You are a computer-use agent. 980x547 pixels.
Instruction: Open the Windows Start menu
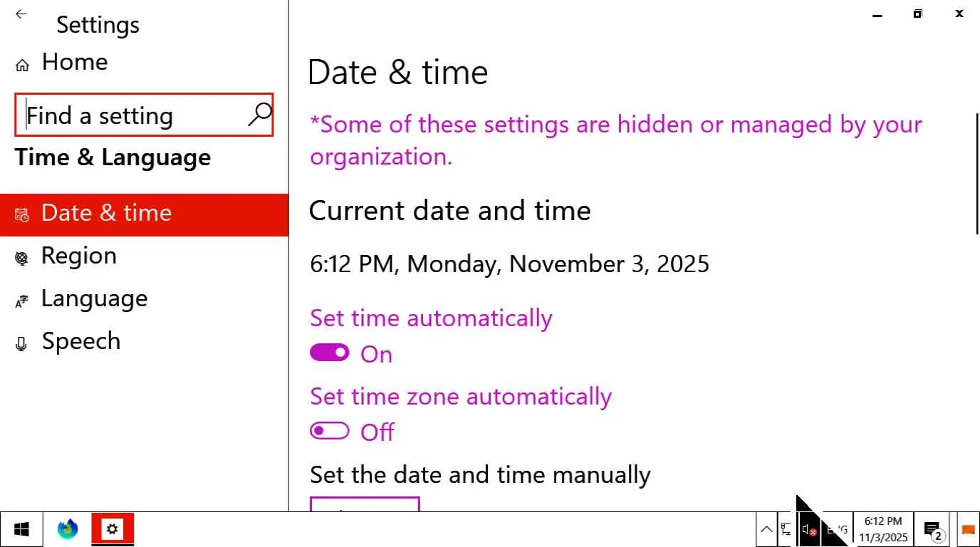point(21,529)
